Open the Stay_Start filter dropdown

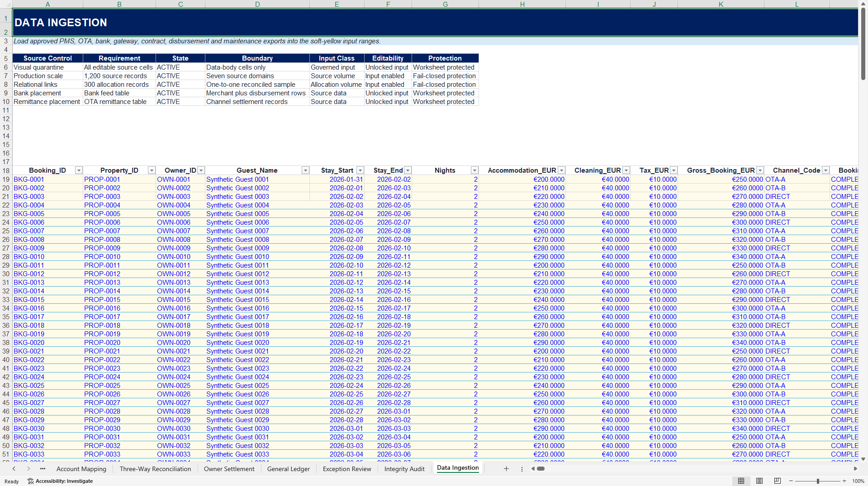click(360, 170)
